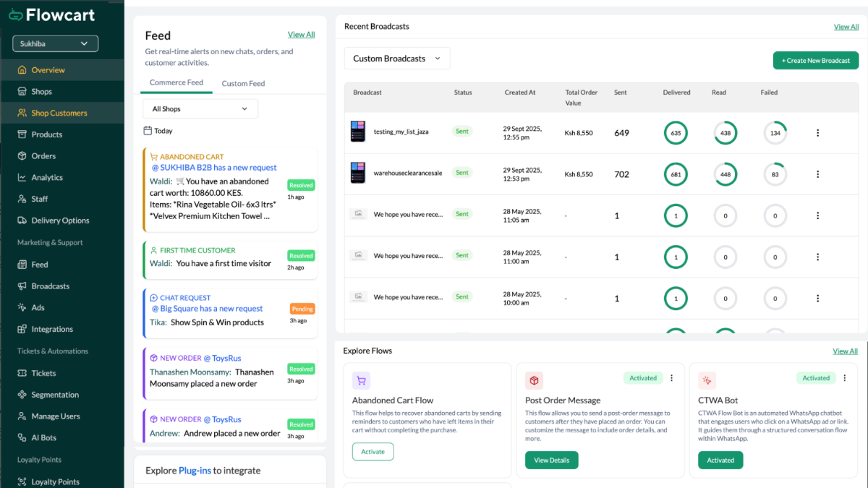Expand the Sukhiba account dropdown
This screenshot has height=488, width=868.
[x=55, y=44]
